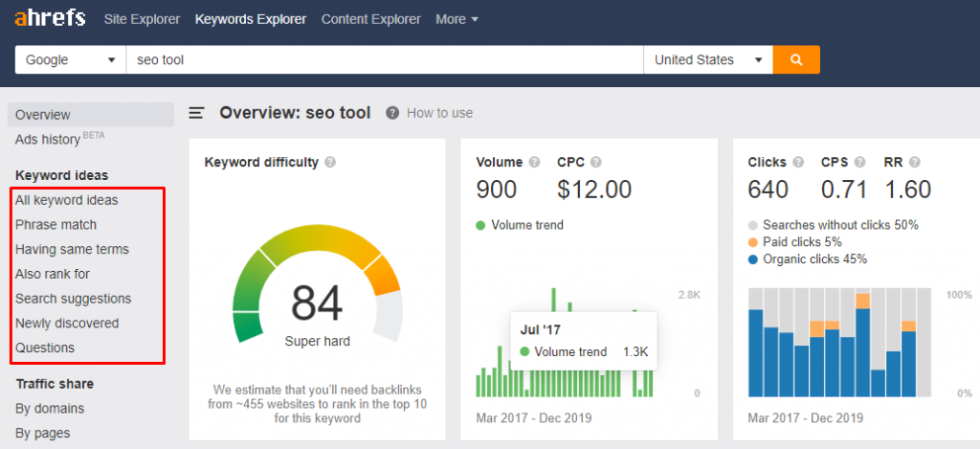980x449 pixels.
Task: Open Ads history BETA in sidebar
Action: tap(60, 139)
